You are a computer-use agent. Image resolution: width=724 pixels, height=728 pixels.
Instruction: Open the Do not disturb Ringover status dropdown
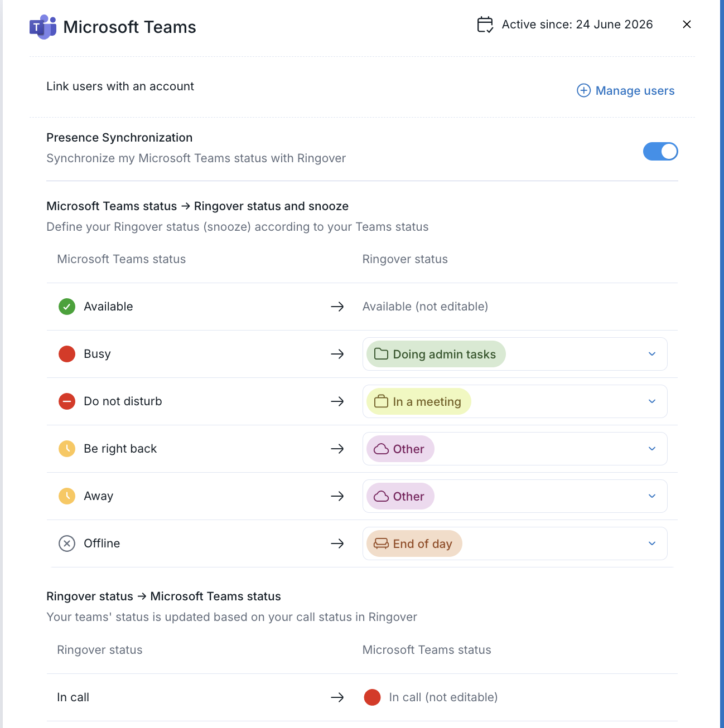(515, 401)
